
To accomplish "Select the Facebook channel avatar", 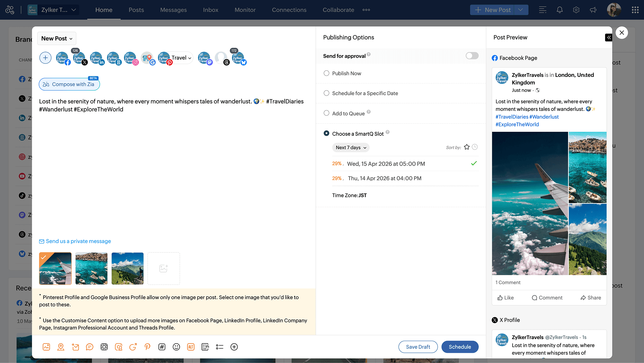I will point(62,58).
